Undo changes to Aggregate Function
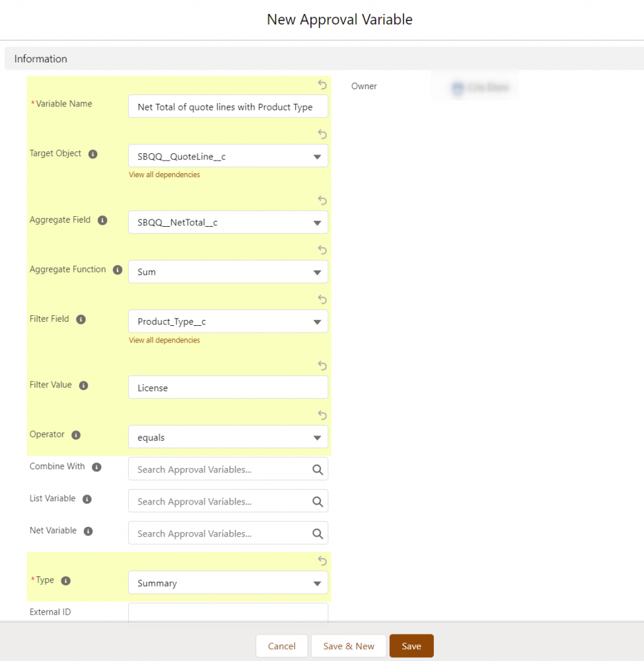 [x=322, y=250]
